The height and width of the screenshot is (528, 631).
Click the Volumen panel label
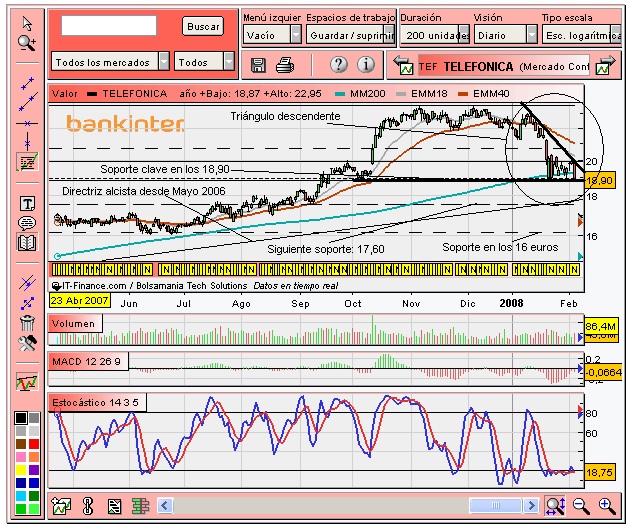click(75, 324)
